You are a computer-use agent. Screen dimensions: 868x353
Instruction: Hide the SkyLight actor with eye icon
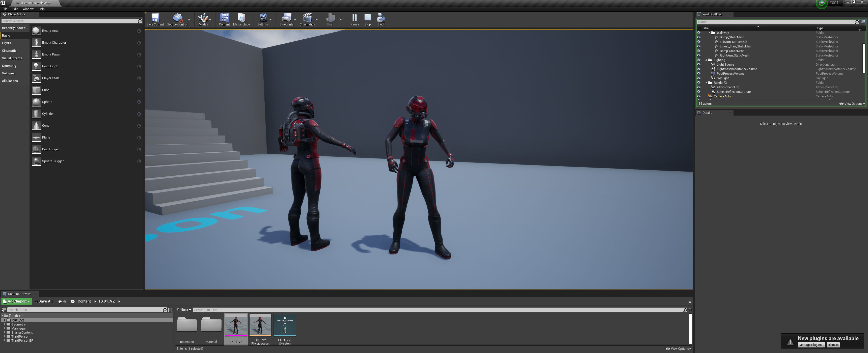pos(698,78)
